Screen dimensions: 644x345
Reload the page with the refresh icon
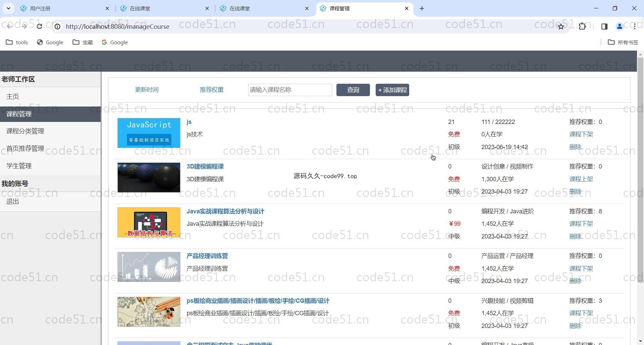39,26
